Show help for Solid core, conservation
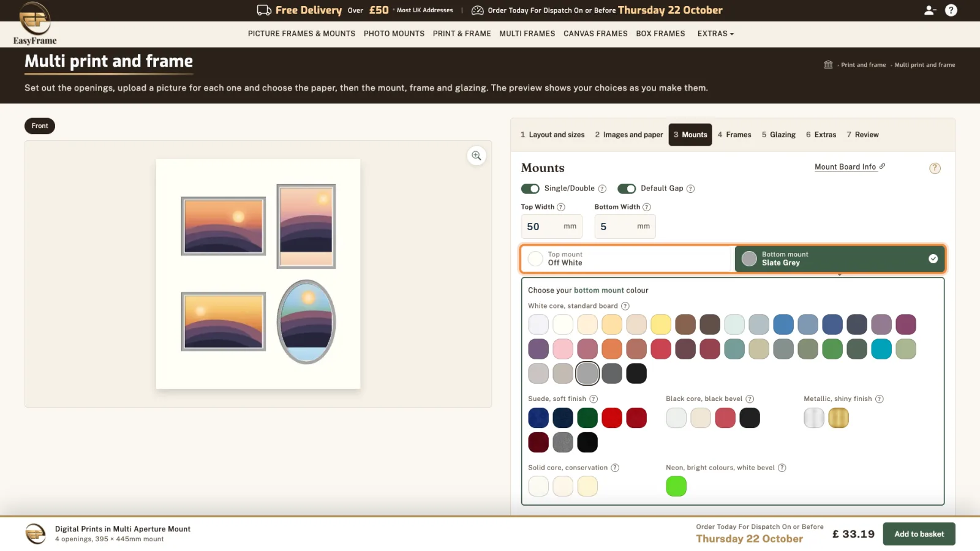The image size is (980, 551). coord(615,468)
